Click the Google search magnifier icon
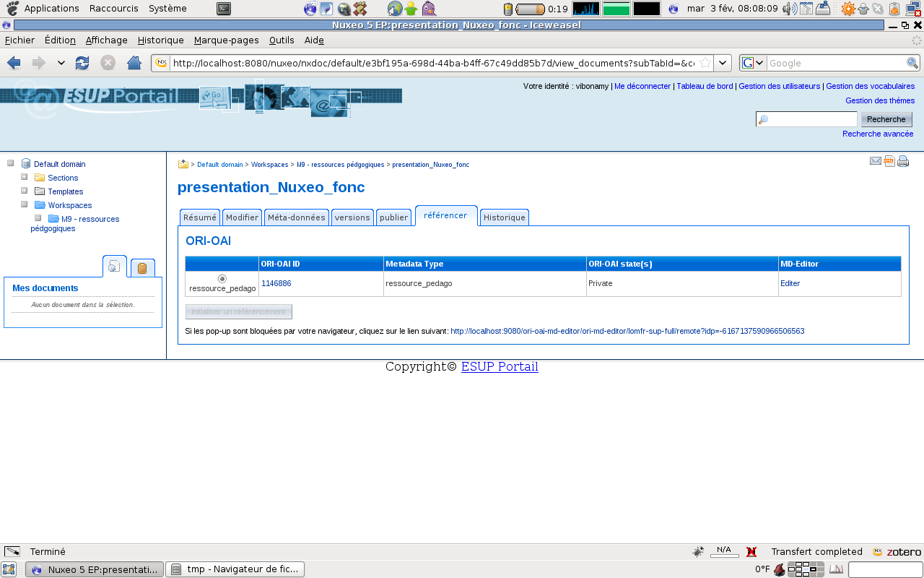The height and width of the screenshot is (578, 924). pos(912,63)
